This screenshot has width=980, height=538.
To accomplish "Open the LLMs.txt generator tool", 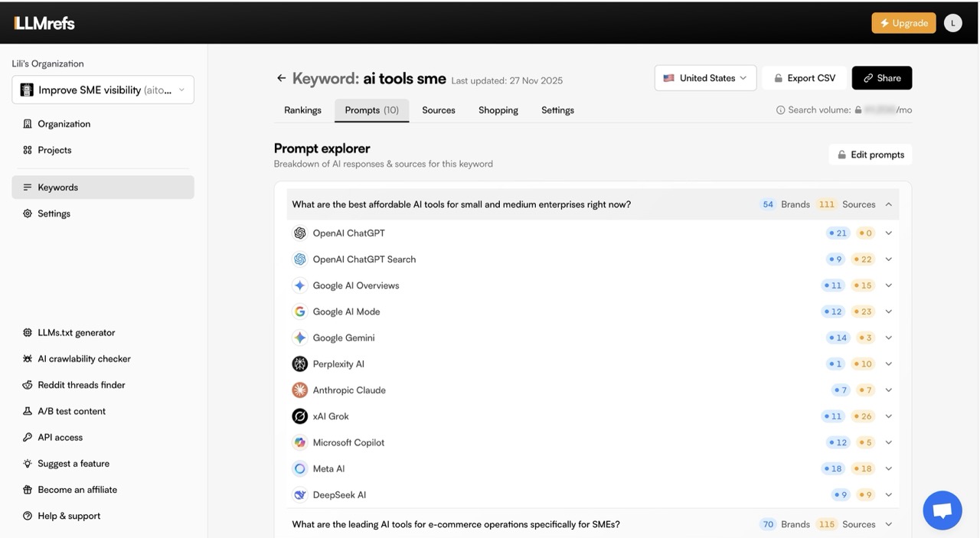I will click(x=77, y=332).
